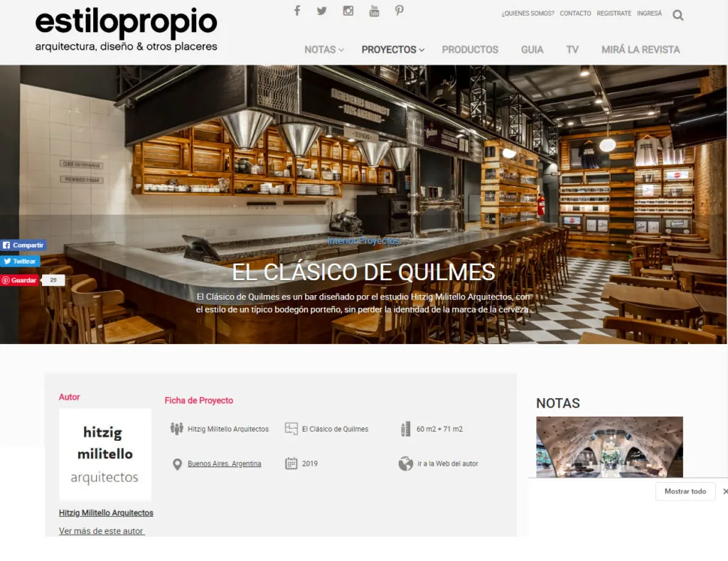Share the page via the Facebook Compartir button
Viewport: 728px width, 561px height.
pos(23,245)
